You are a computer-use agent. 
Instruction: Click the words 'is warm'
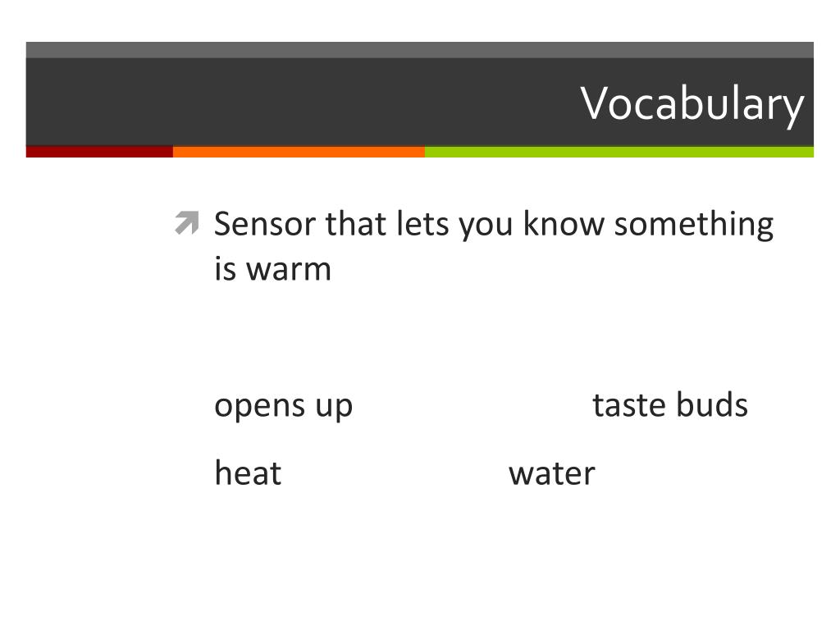tap(272, 269)
